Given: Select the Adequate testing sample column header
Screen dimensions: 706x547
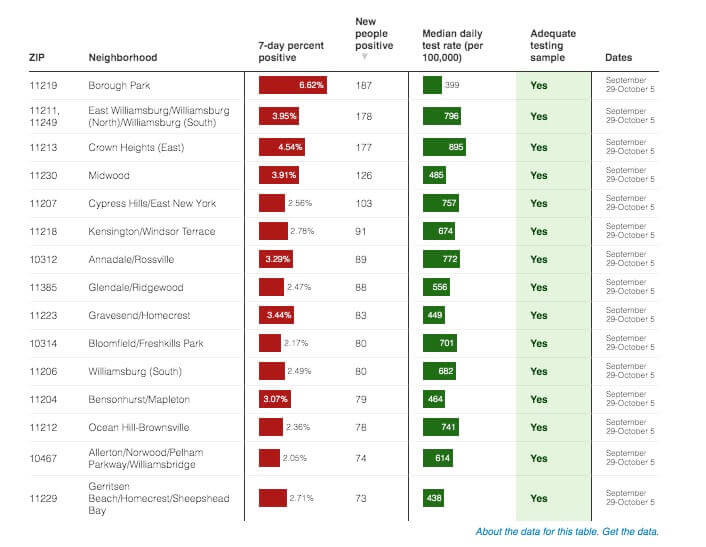Looking at the screenshot, I should click(553, 46).
